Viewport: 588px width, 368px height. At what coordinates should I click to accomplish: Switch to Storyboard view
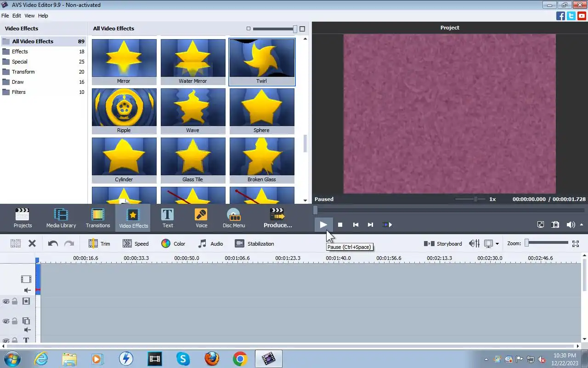pyautogui.click(x=443, y=244)
